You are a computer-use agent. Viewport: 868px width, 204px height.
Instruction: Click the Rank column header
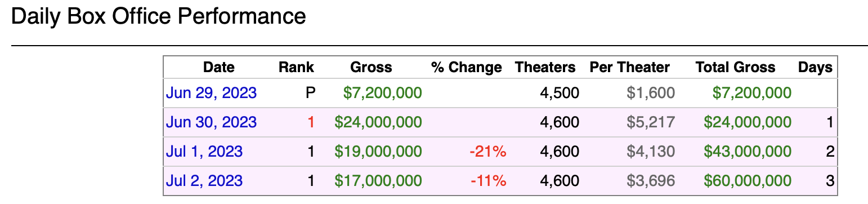point(296,68)
